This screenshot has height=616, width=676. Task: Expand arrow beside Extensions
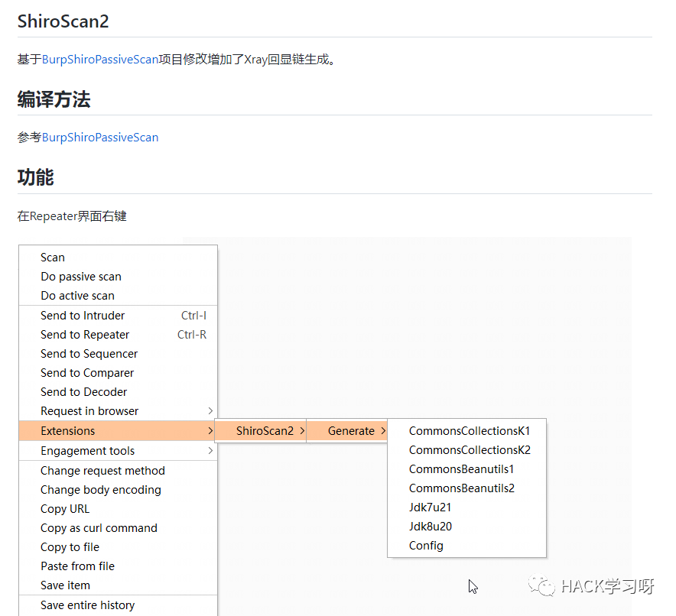point(210,431)
